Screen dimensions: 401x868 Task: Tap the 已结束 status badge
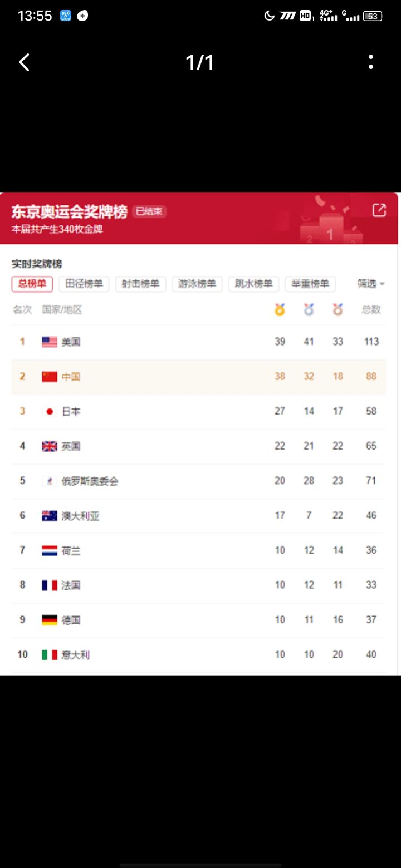coord(149,211)
